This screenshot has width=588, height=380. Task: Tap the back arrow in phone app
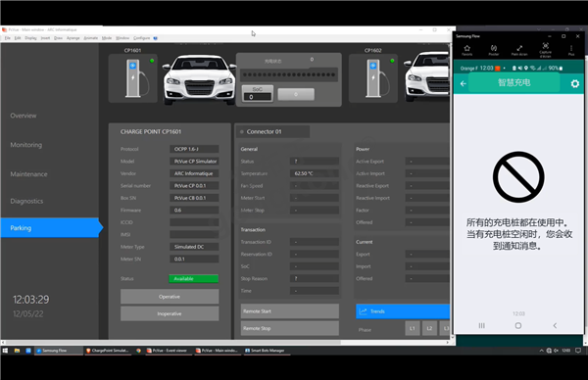(464, 83)
